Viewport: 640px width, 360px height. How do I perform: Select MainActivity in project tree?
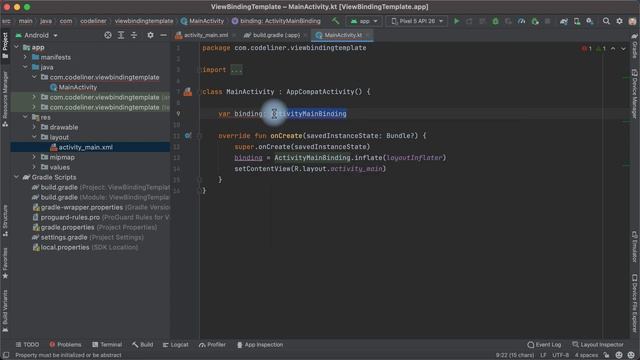(x=73, y=87)
